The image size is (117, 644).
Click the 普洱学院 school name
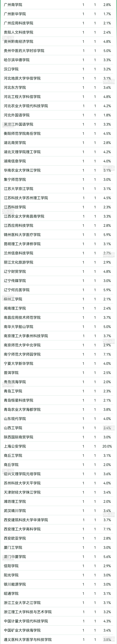coord(11,373)
